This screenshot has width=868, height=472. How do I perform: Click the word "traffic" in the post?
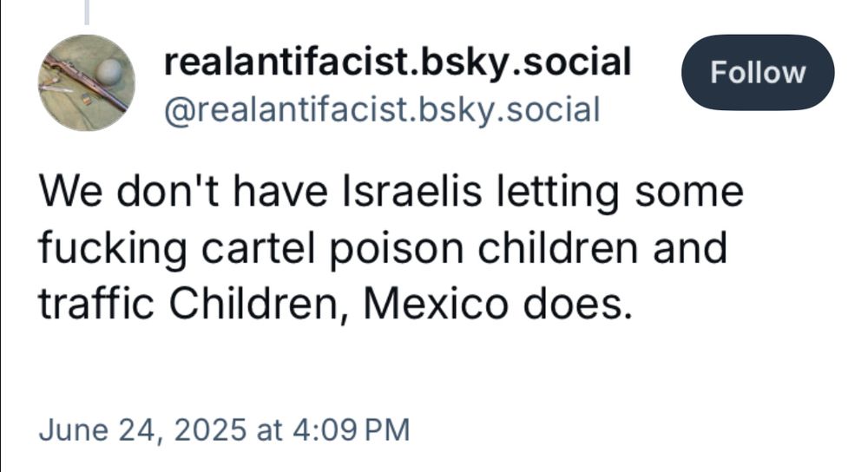point(96,304)
